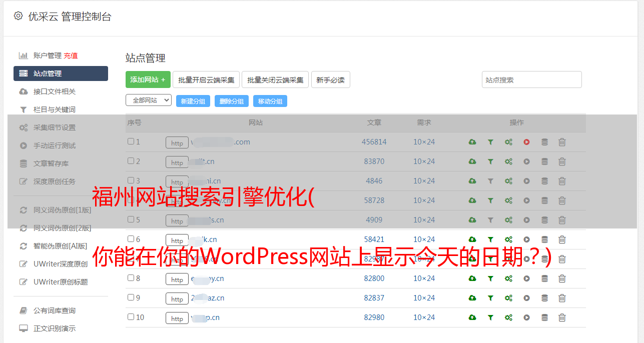Click 批量开启云端采集 button
Screen dimensions: 644x343
point(206,79)
